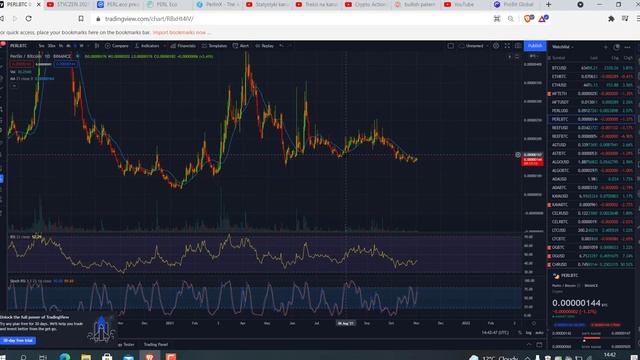The image size is (640, 360).
Task: Select BTCUSD in the watchlist
Action: coord(590,68)
